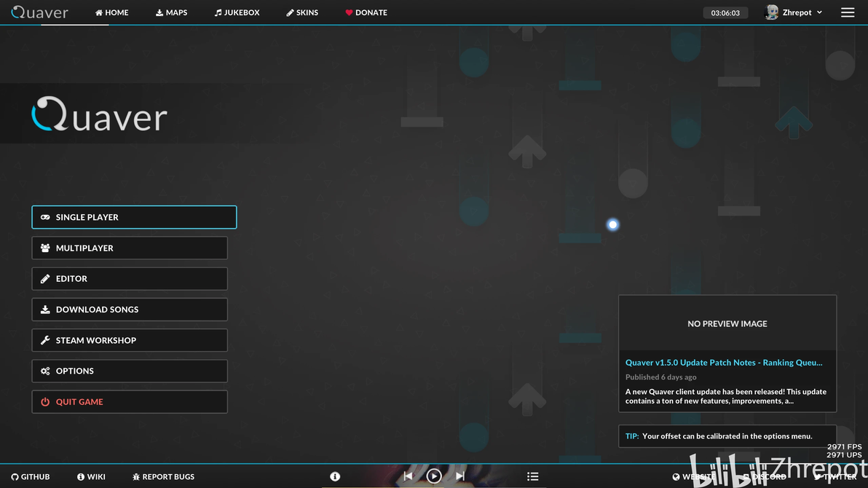The width and height of the screenshot is (868, 488).
Task: Click the large Quaver logo banner
Action: point(100,114)
